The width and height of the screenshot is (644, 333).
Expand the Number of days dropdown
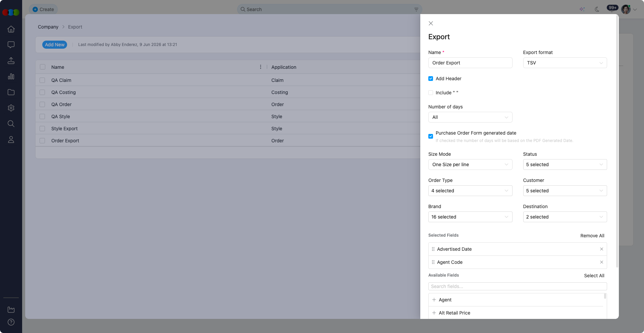[470, 117]
